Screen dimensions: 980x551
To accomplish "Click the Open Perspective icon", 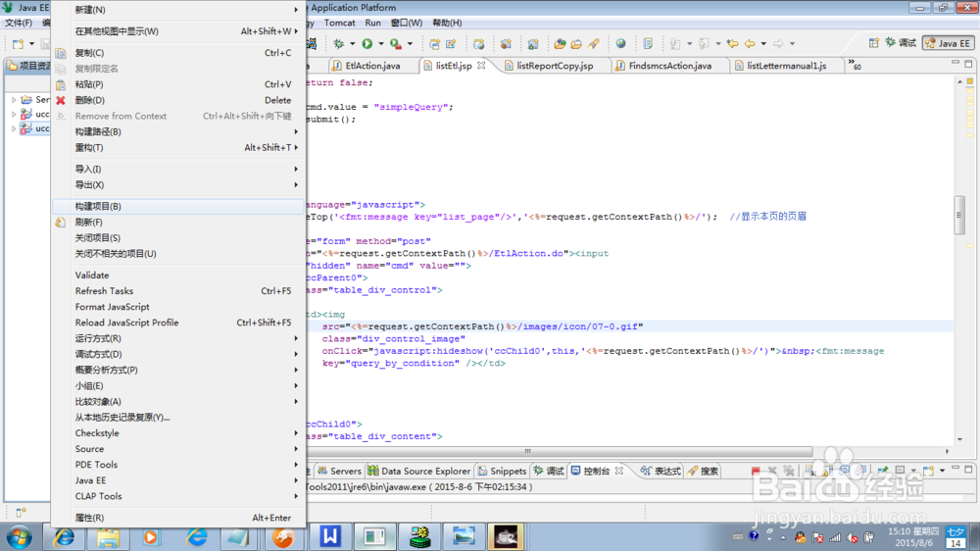I will click(x=874, y=43).
